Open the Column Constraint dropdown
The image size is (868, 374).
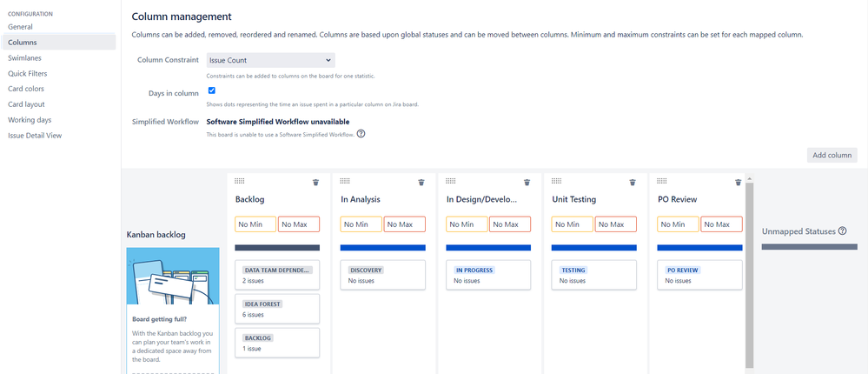(x=271, y=60)
